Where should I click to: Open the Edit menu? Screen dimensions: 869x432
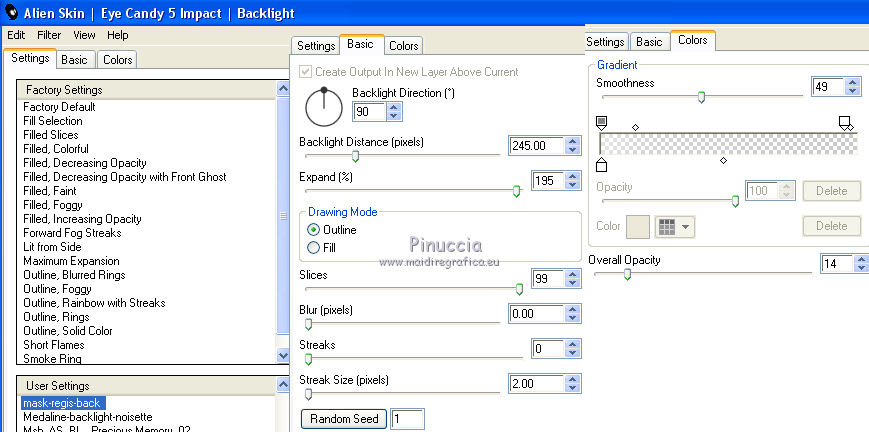click(x=16, y=35)
